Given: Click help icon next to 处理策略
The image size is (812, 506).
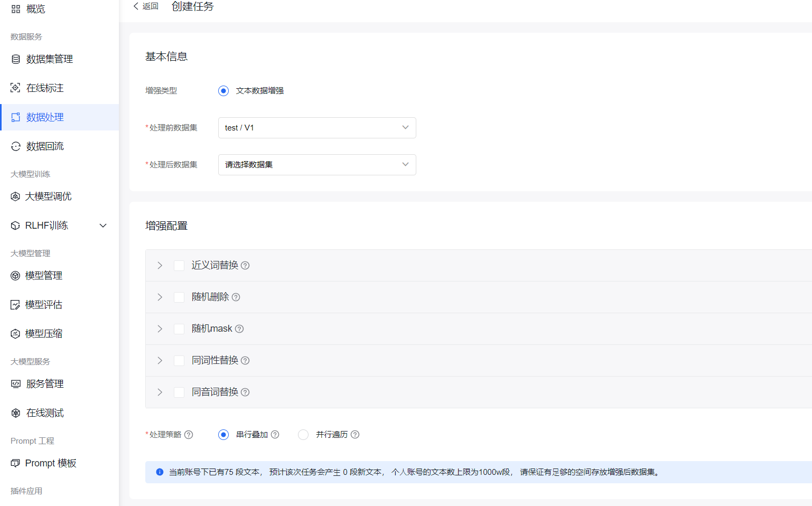Looking at the screenshot, I should click(189, 435).
